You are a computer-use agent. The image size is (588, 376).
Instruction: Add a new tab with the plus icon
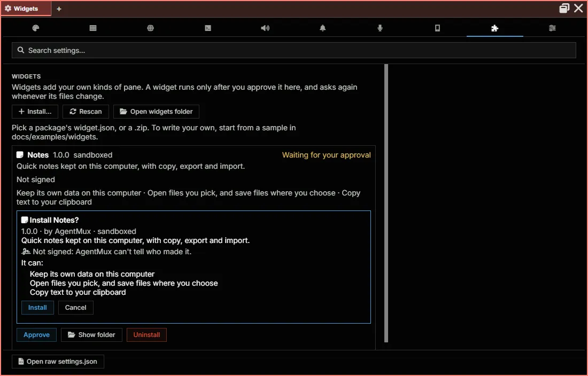tap(59, 9)
